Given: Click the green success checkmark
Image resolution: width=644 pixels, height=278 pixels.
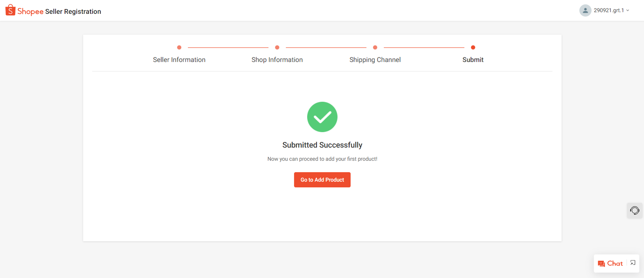Looking at the screenshot, I should point(322,117).
